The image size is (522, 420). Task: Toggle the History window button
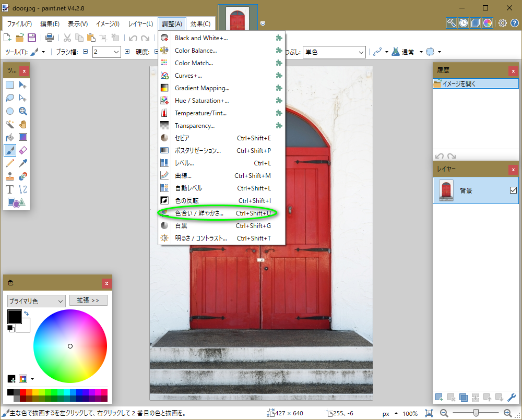[x=464, y=23]
